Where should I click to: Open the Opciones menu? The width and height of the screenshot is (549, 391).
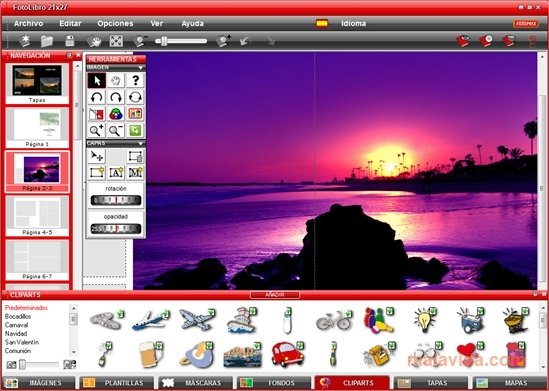click(115, 23)
